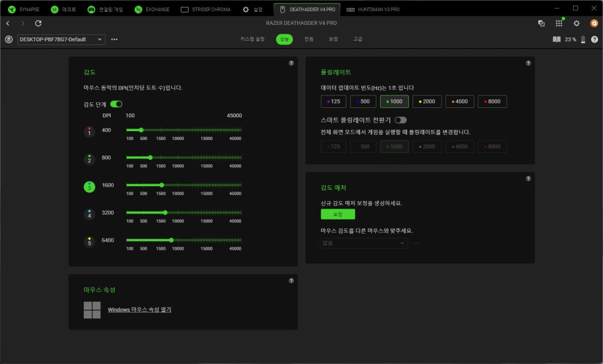Refresh the Synapse page

[x=38, y=24]
